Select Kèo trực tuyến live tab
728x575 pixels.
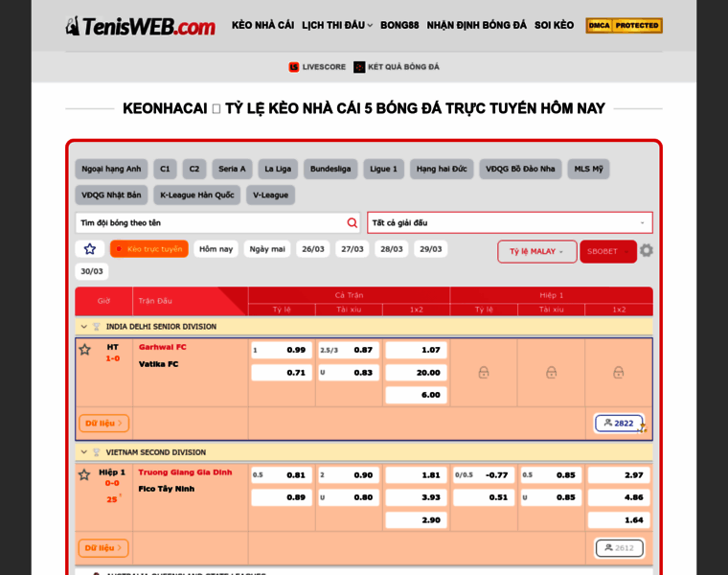149,249
